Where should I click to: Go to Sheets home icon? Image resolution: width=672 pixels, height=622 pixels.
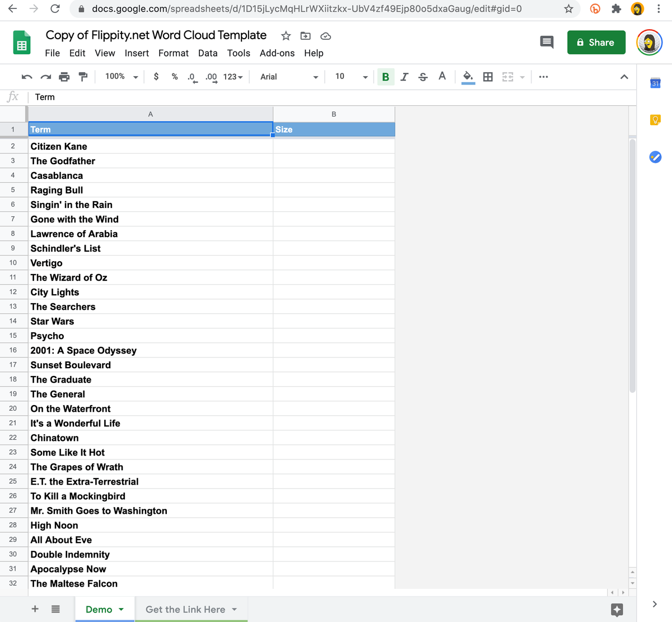coord(22,43)
